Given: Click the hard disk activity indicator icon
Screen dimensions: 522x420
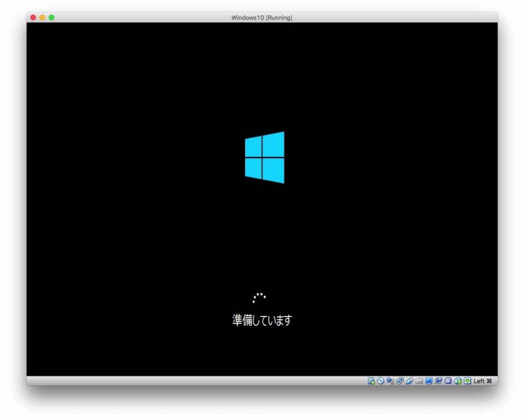Looking at the screenshot, I should tap(371, 381).
